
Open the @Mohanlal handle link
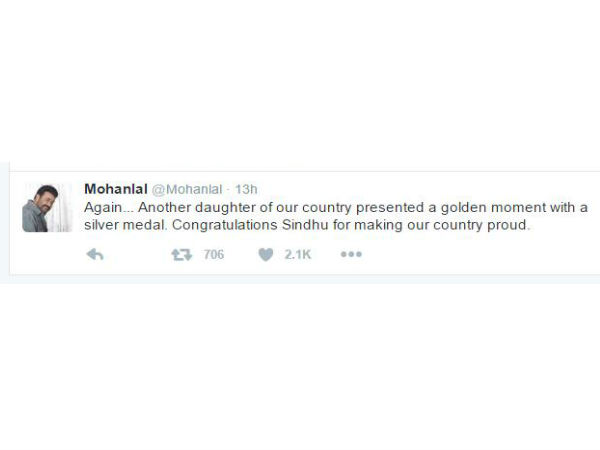(x=185, y=188)
